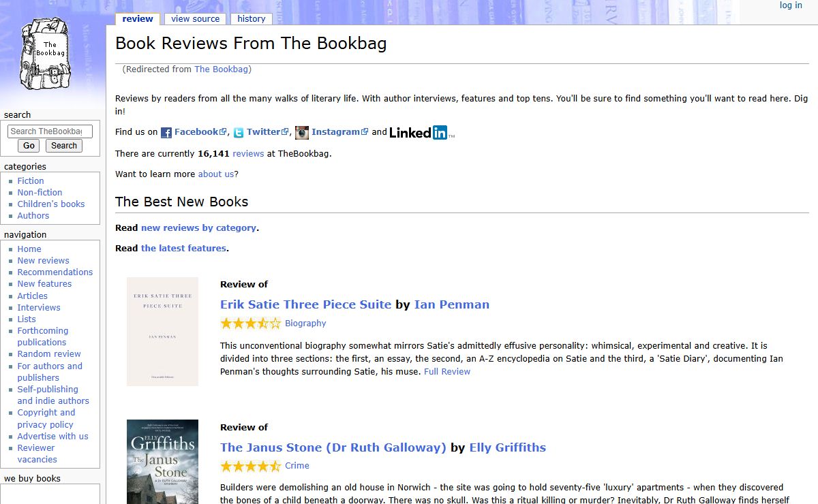Select the review tab
The height and width of the screenshot is (504, 818).
tap(138, 19)
